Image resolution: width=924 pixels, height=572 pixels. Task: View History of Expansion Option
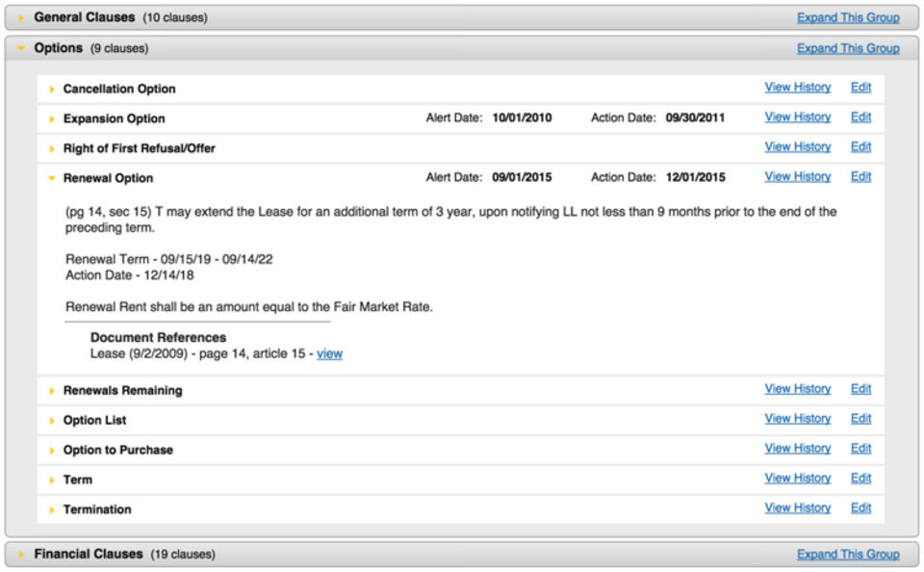pos(798,117)
